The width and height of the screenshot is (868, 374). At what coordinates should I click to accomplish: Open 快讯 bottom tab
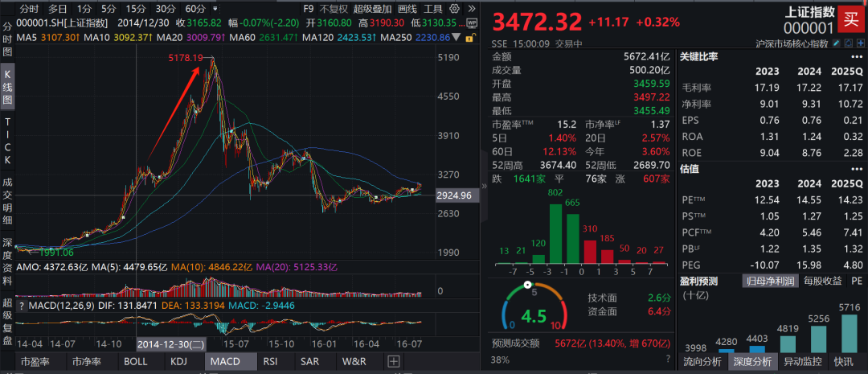[844, 362]
